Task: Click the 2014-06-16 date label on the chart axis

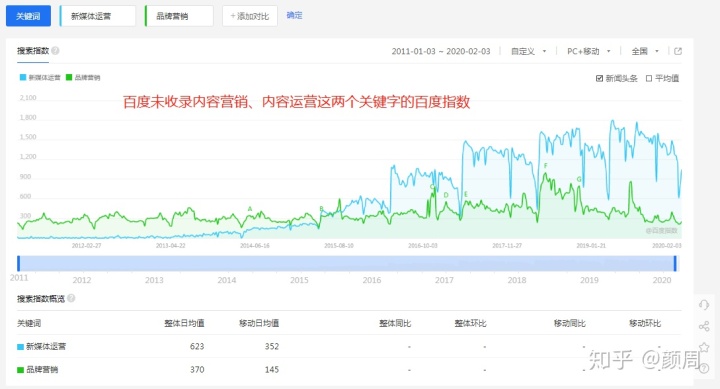Action: click(255, 246)
